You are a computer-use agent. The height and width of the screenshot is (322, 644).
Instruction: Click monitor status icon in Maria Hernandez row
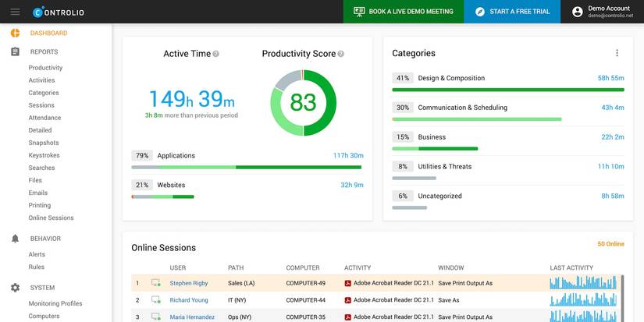tap(155, 317)
